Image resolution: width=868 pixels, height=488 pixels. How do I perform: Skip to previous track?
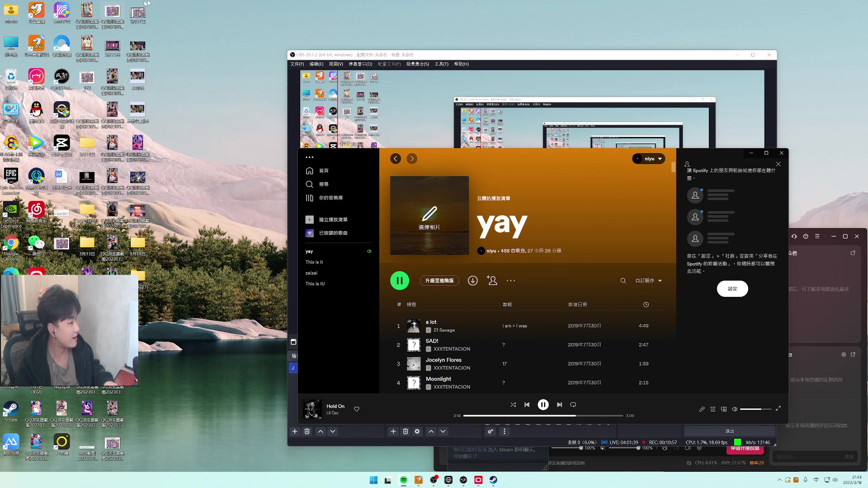[x=527, y=405]
